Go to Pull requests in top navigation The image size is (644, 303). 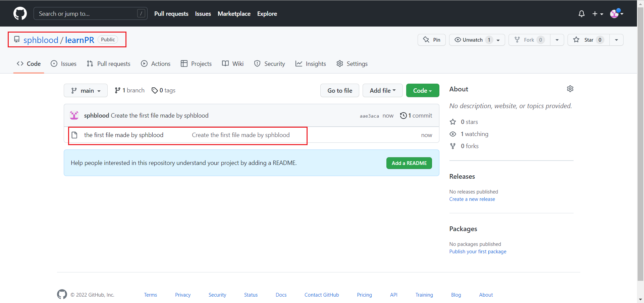click(171, 14)
